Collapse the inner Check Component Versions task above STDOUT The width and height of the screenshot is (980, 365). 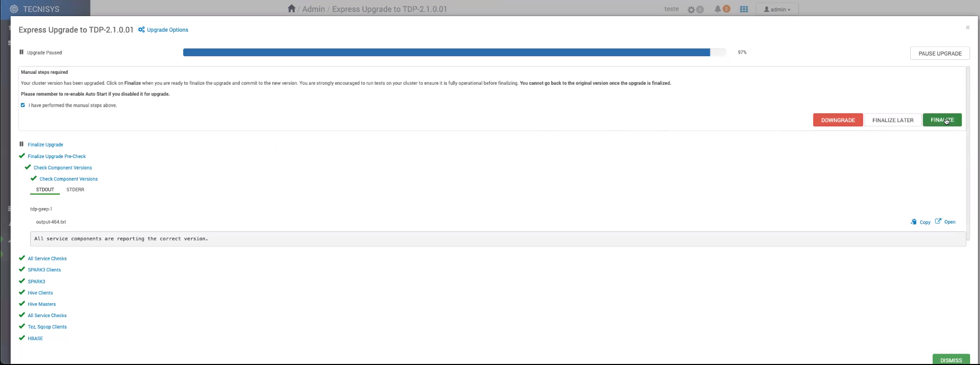coord(69,179)
